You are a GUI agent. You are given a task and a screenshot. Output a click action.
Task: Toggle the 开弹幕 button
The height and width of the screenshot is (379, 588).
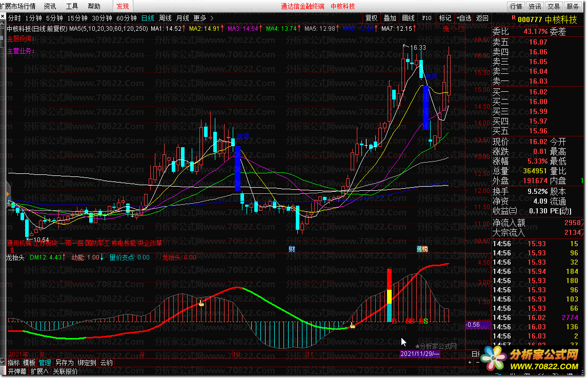17,371
